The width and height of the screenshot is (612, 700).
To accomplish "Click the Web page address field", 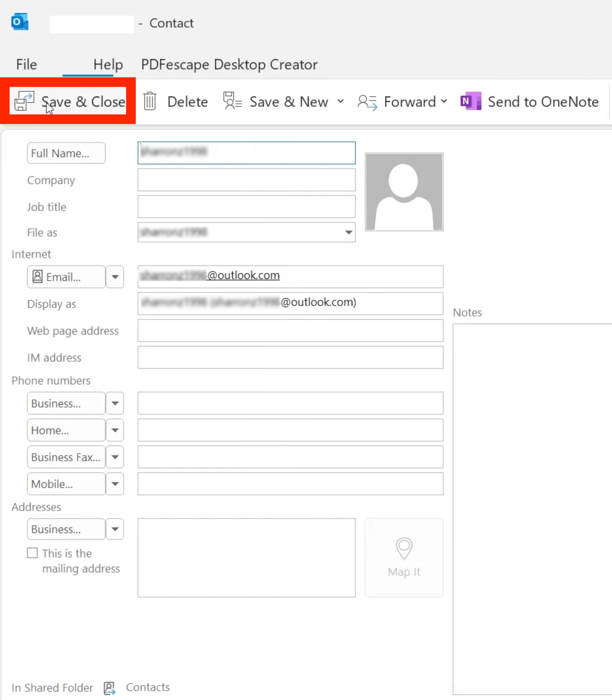I will coord(290,331).
